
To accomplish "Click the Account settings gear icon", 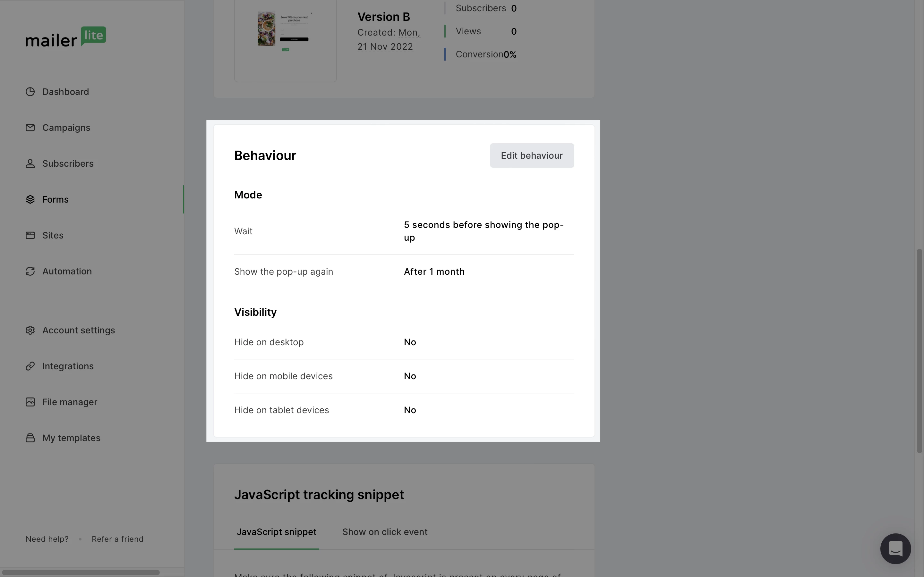I will click(30, 330).
